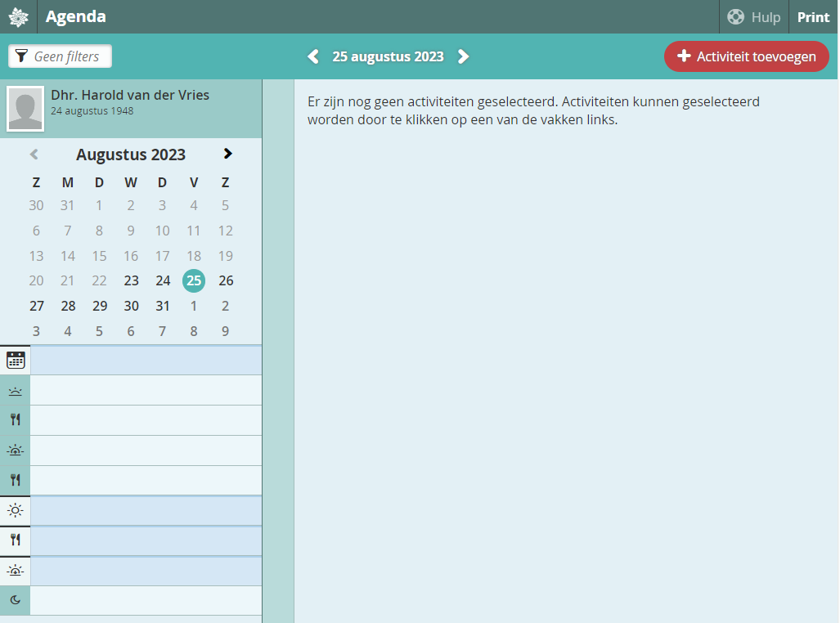
Task: Go back one month in the mini calendar
Action: [x=34, y=154]
